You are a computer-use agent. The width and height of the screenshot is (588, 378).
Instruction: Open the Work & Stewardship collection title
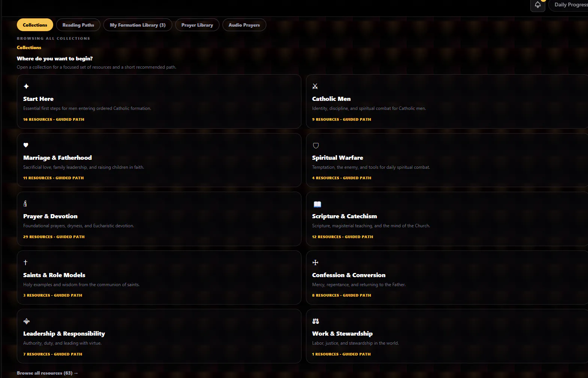(342, 334)
